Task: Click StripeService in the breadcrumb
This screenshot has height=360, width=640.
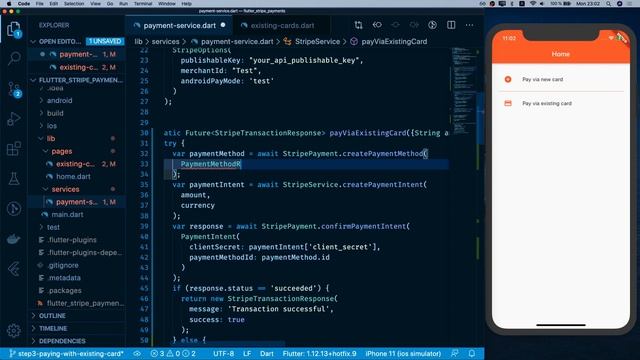Action: (317, 42)
